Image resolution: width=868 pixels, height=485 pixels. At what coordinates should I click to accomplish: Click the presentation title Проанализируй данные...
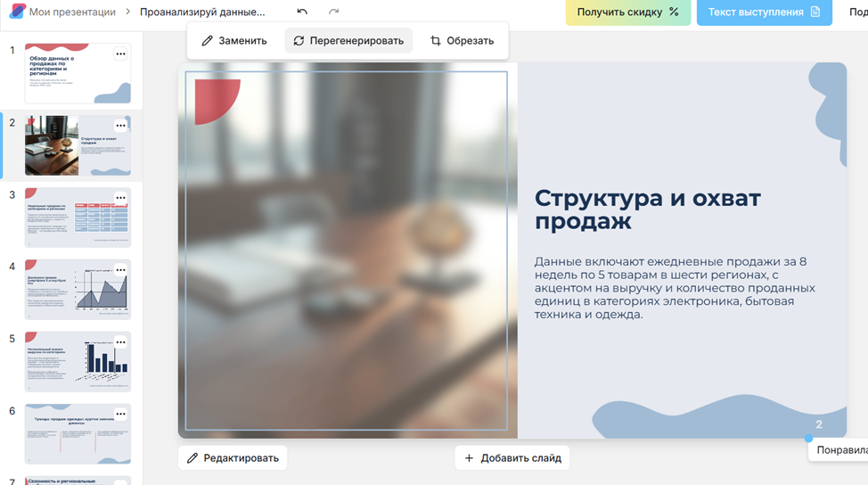coord(202,12)
